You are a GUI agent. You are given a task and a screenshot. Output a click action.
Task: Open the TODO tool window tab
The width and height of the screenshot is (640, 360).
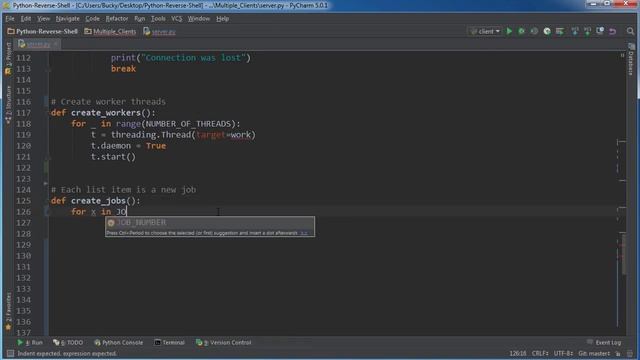pyautogui.click(x=68, y=342)
